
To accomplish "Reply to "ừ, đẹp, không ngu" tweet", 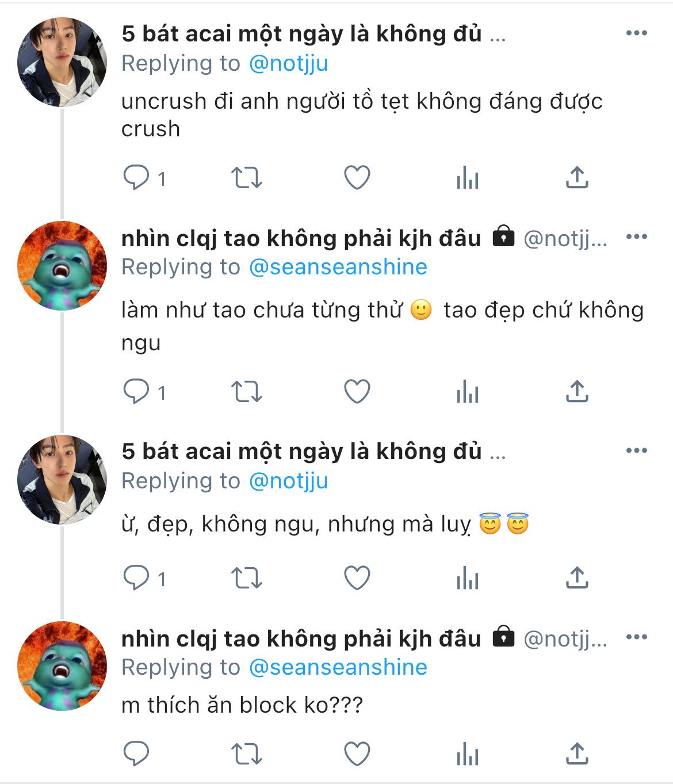I will pyautogui.click(x=136, y=578).
